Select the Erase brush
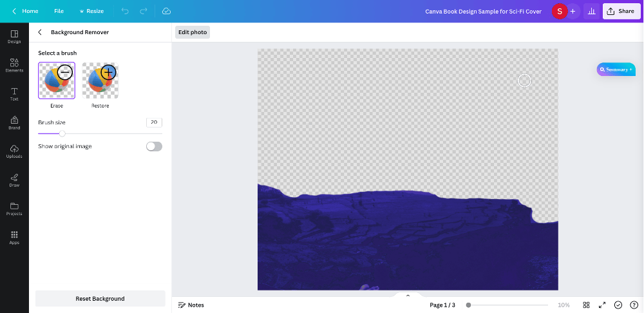Screen dimensions: 644x313 pos(57,81)
